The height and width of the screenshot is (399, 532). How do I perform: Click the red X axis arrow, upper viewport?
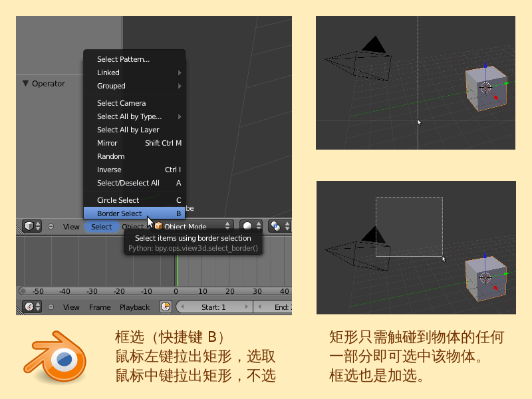point(495,97)
